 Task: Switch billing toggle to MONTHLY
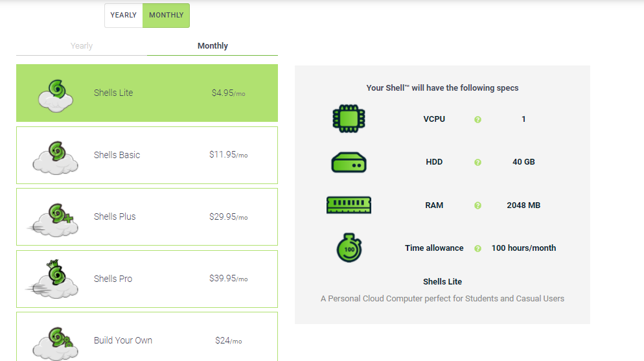click(166, 16)
